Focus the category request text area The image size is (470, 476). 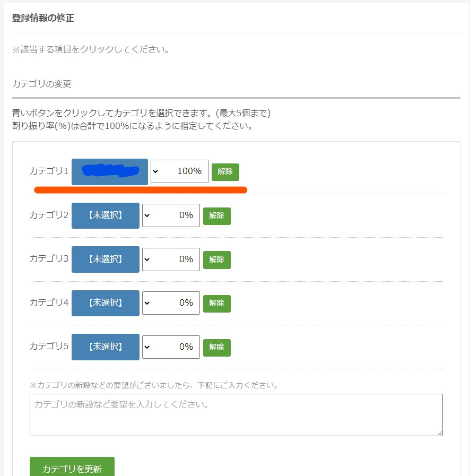236,415
